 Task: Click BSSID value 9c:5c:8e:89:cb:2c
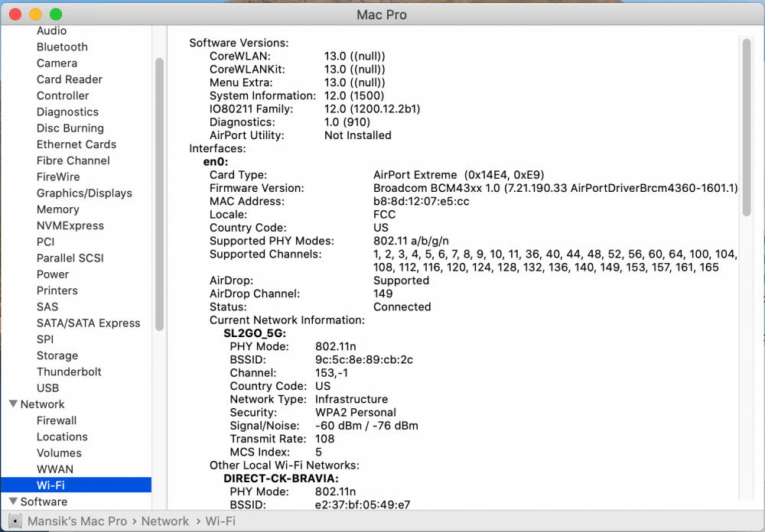364,360
